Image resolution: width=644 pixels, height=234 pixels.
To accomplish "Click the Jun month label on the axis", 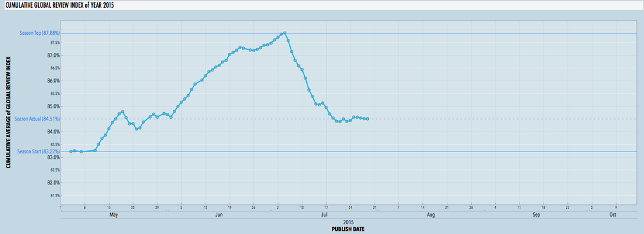I will (219, 215).
